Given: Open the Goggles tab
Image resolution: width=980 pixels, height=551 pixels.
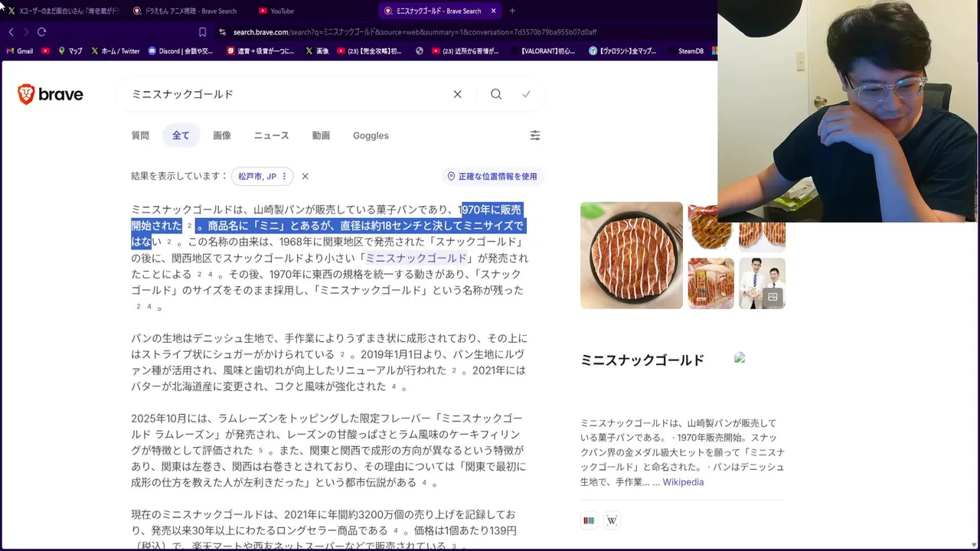Looking at the screenshot, I should (x=371, y=135).
